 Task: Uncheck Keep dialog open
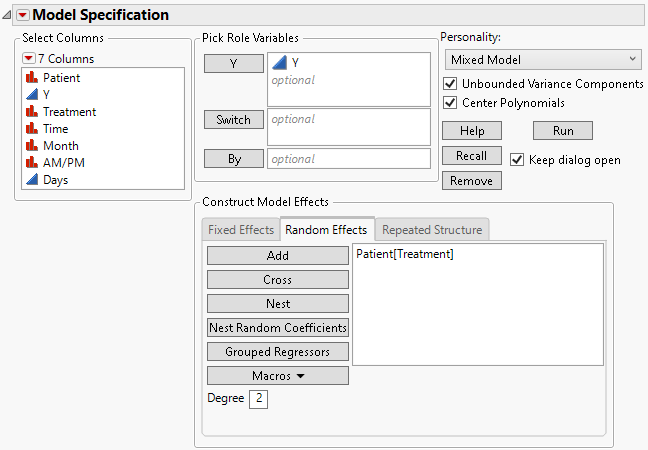point(517,160)
